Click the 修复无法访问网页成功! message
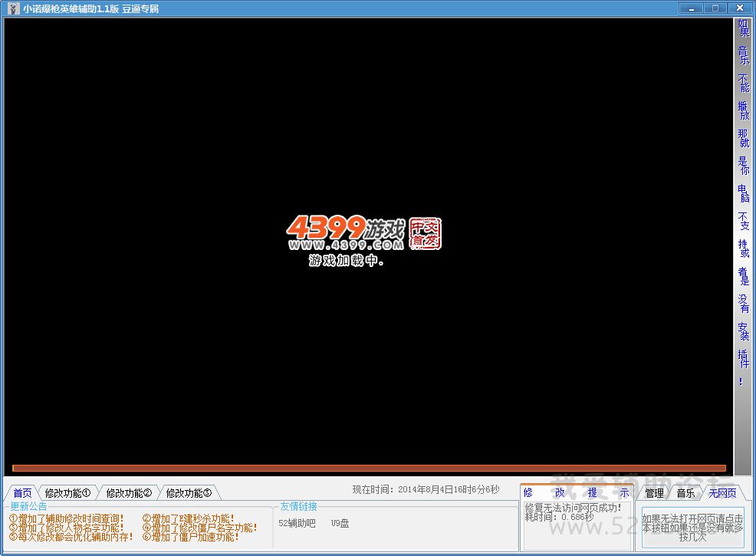Image resolution: width=756 pixels, height=556 pixels. pos(573,508)
